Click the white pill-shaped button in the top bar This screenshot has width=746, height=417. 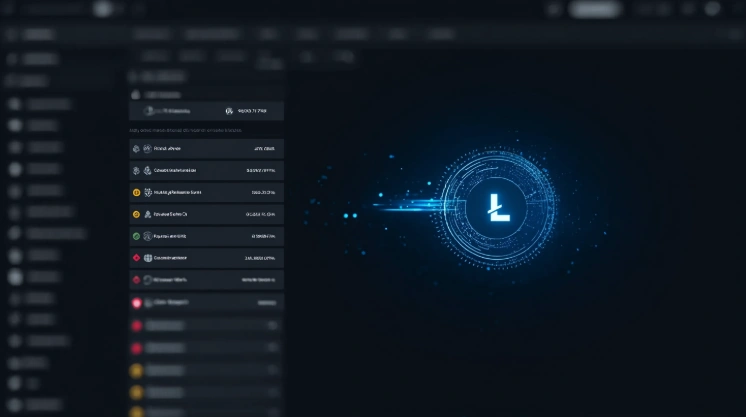(x=595, y=9)
